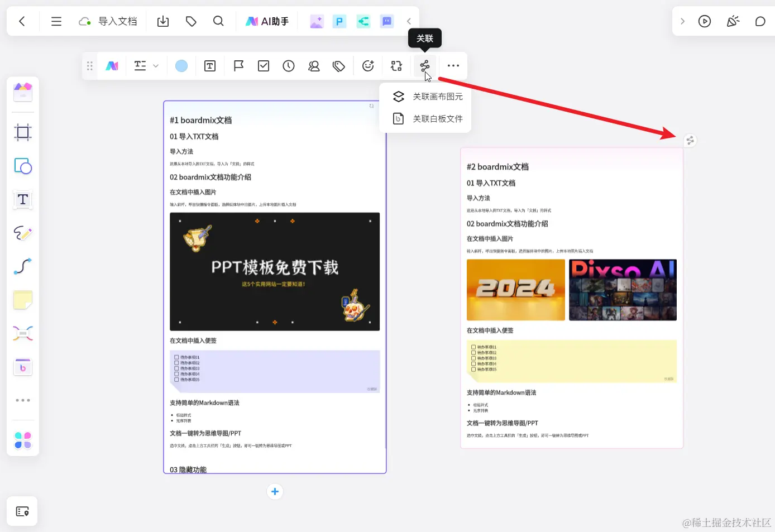
Task: Open the Shapes tool in the sidebar
Action: pyautogui.click(x=22, y=166)
